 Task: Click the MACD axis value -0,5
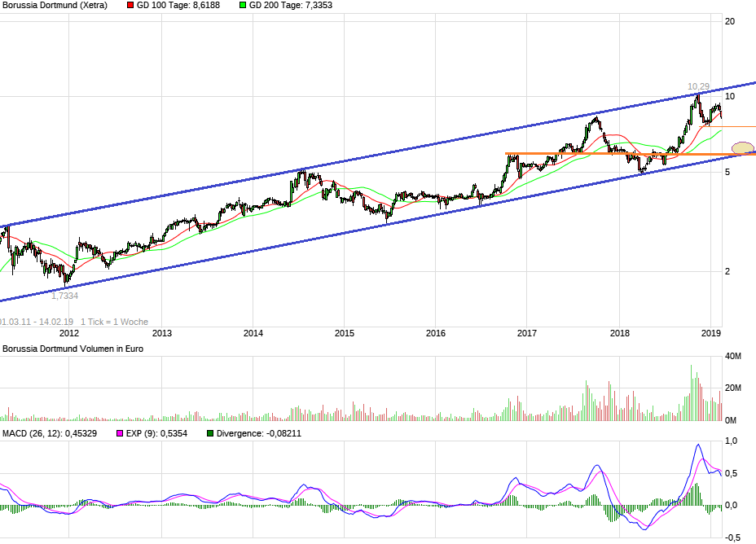point(733,537)
